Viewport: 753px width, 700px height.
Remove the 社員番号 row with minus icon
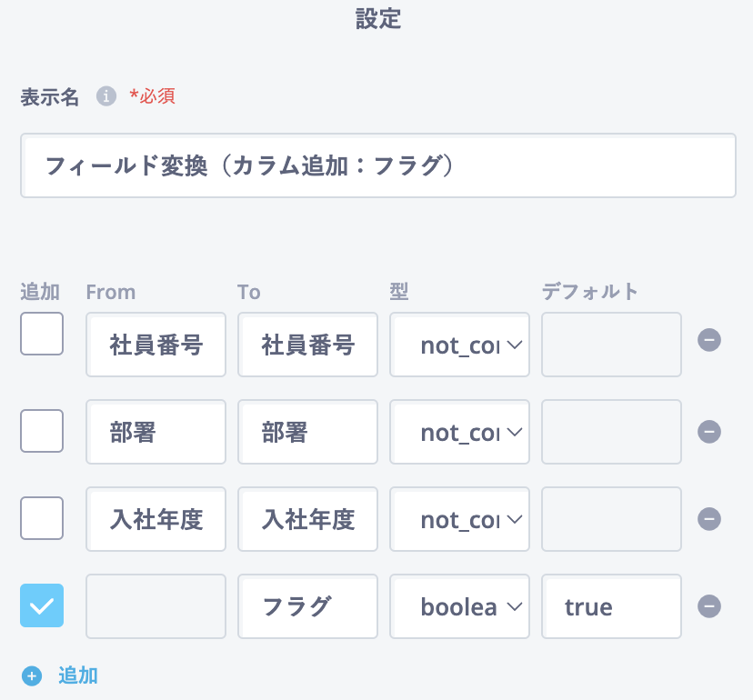click(x=709, y=340)
